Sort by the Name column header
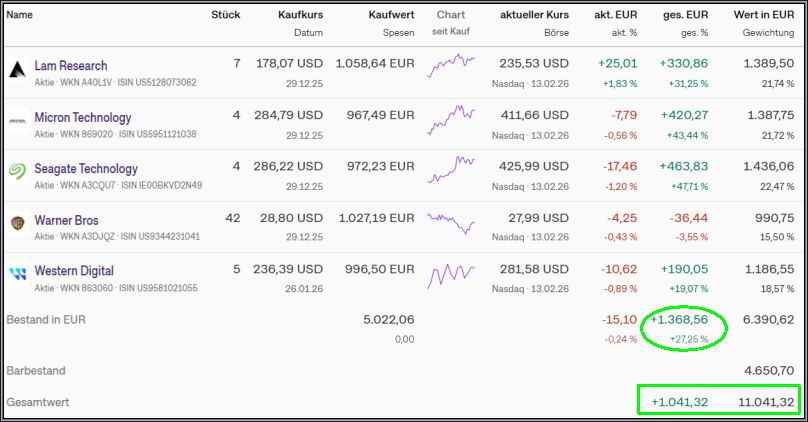 pos(20,15)
